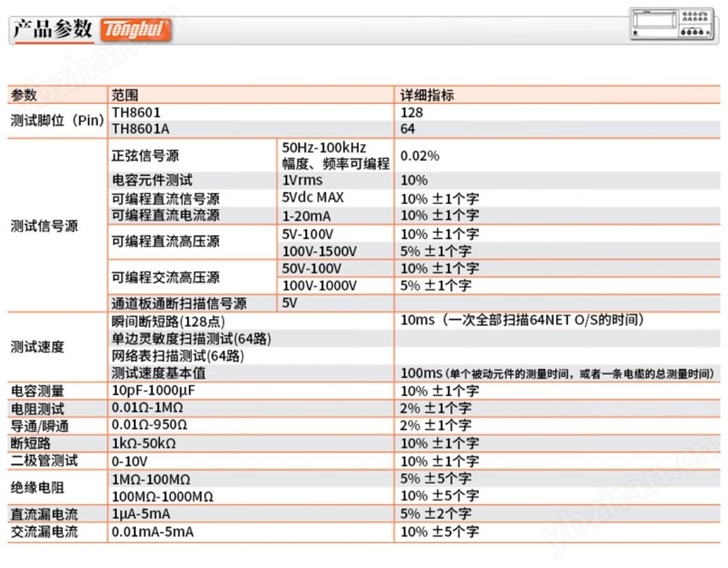Select the 100ms measurement time description

pyautogui.click(x=557, y=373)
